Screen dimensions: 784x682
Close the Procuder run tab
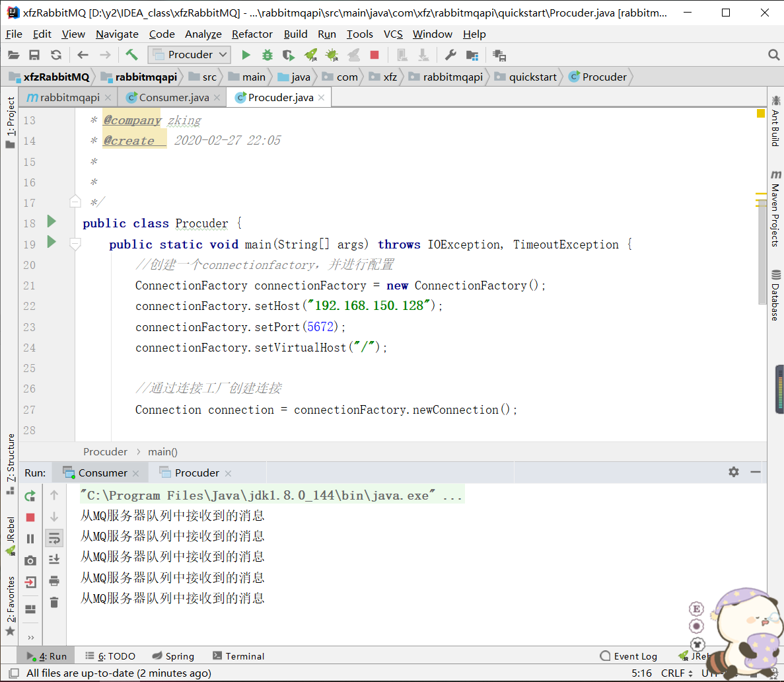tap(228, 473)
